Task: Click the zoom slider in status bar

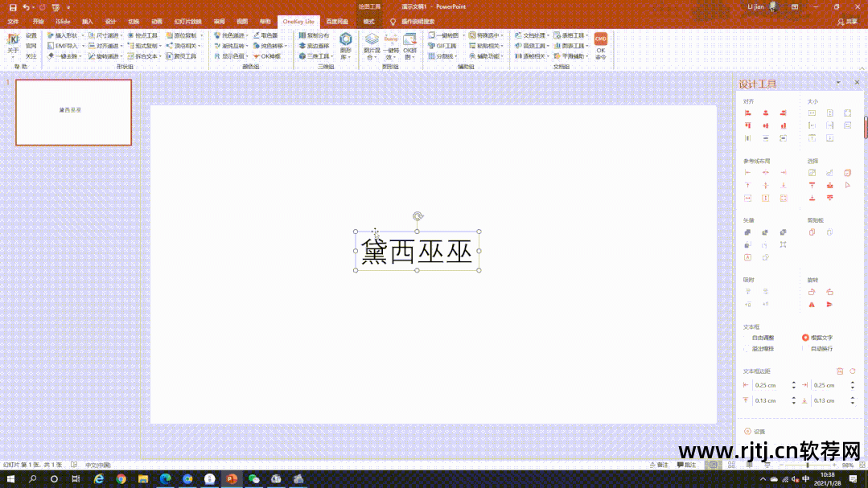Action: coord(807,465)
